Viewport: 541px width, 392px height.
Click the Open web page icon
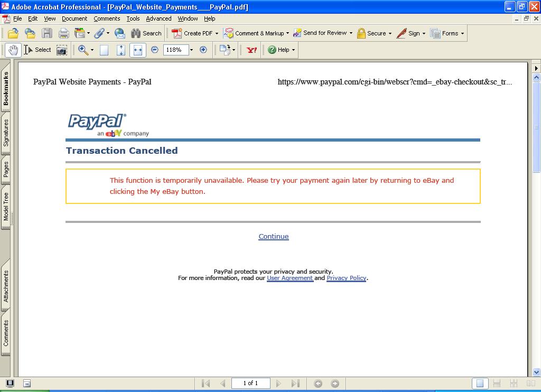pos(30,33)
